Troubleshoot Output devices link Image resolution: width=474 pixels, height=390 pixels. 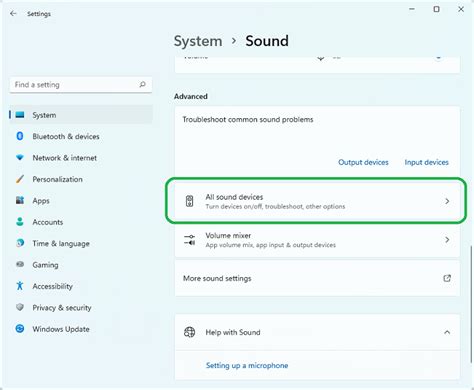point(363,162)
